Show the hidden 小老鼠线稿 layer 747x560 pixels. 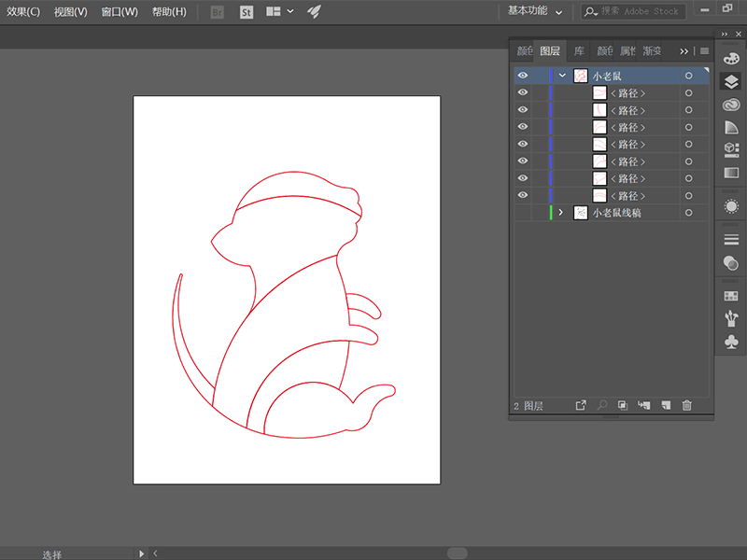[523, 213]
